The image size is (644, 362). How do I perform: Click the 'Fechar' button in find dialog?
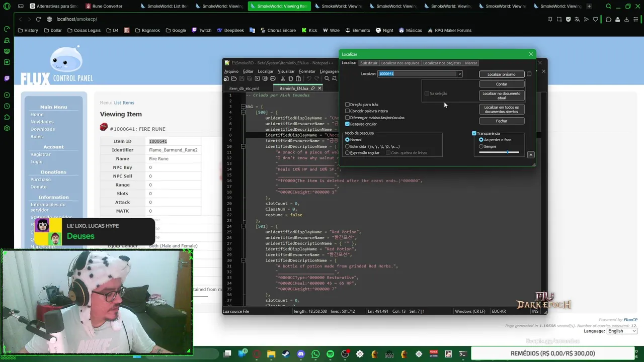(x=502, y=121)
